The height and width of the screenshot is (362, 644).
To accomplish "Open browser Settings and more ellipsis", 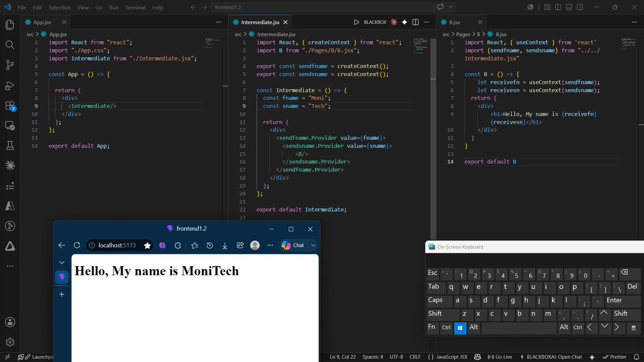I will click(270, 245).
